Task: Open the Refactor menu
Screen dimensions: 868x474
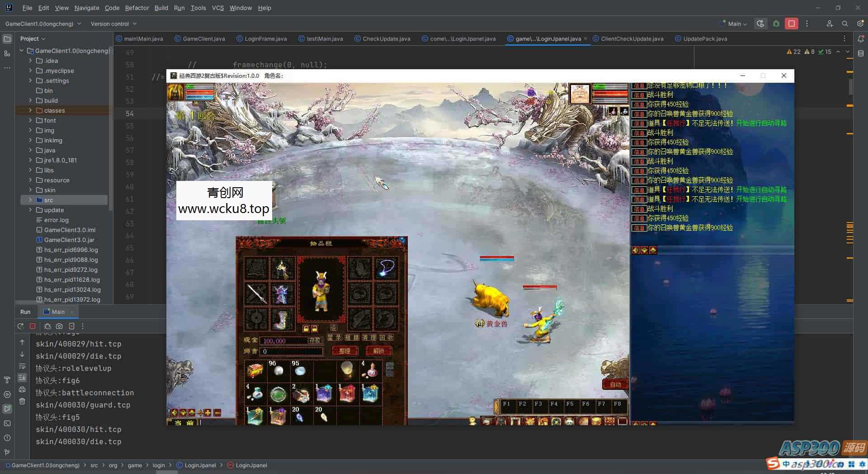Action: 137,8
